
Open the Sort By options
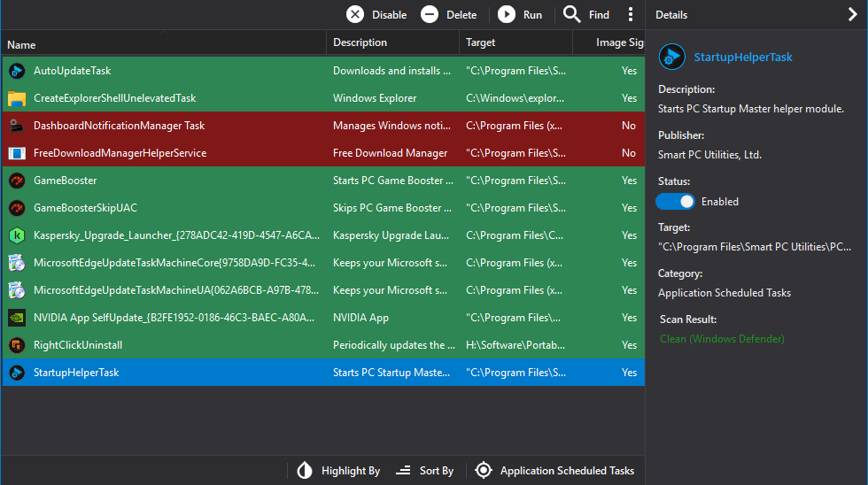(425, 471)
